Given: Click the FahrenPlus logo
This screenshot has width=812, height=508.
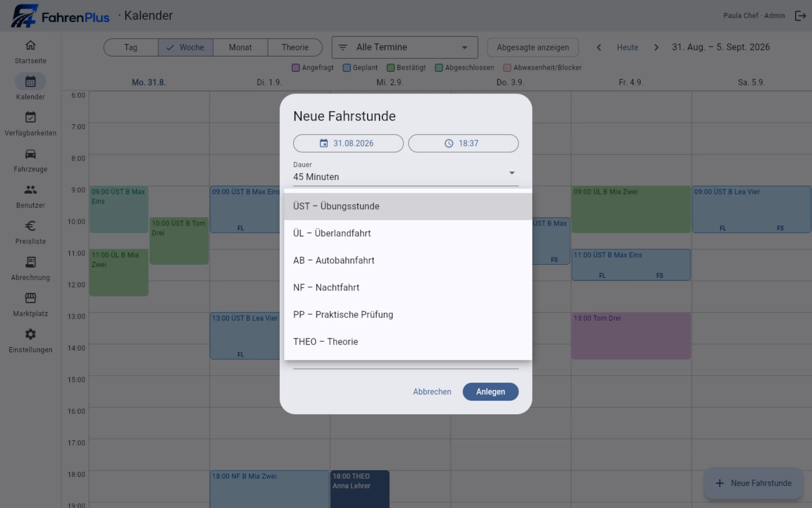Looking at the screenshot, I should point(60,16).
